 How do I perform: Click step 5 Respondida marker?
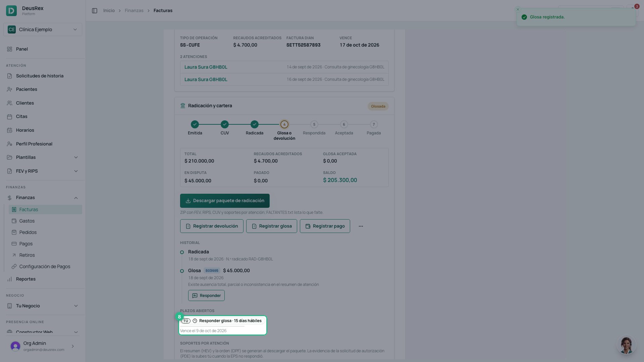coord(314,124)
